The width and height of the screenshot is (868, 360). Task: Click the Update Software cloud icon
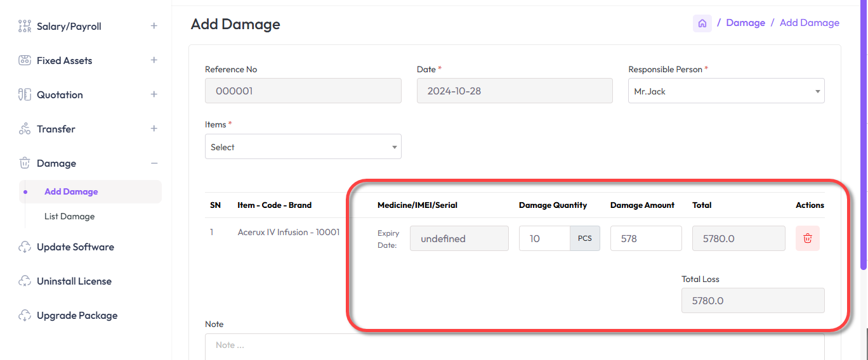click(x=25, y=247)
